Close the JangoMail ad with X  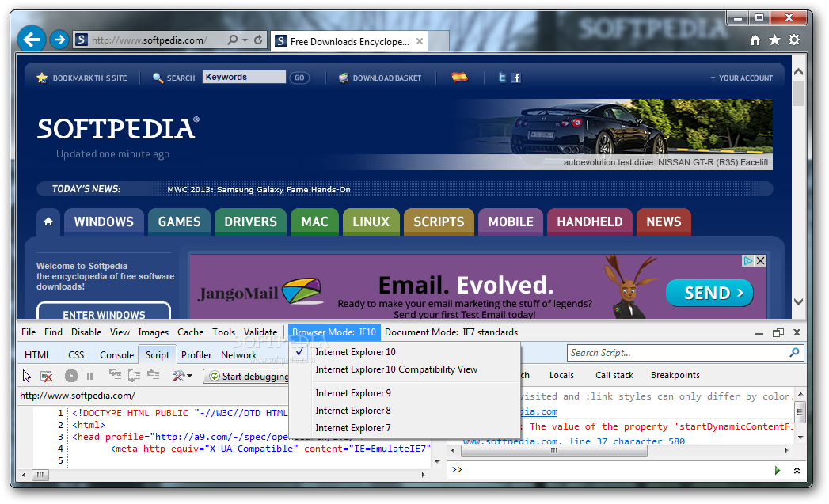(x=760, y=260)
